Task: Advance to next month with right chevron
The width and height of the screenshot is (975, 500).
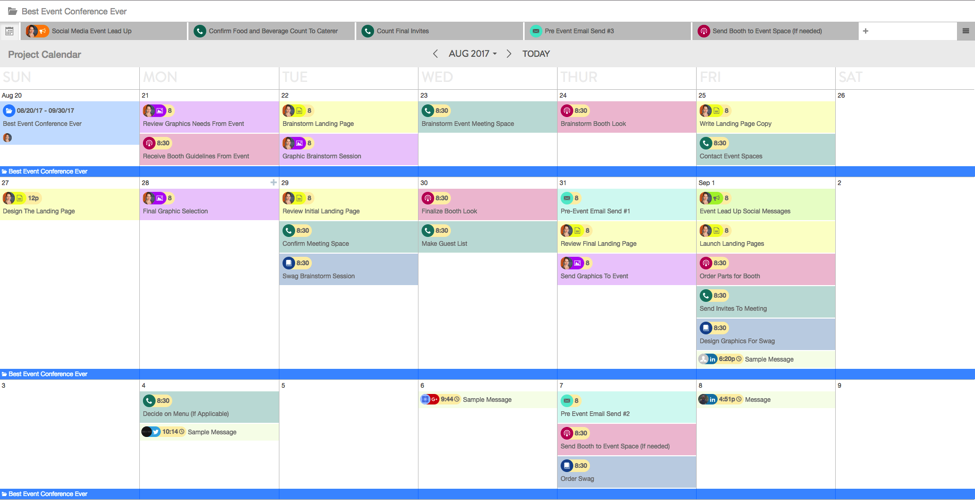Action: coord(509,54)
